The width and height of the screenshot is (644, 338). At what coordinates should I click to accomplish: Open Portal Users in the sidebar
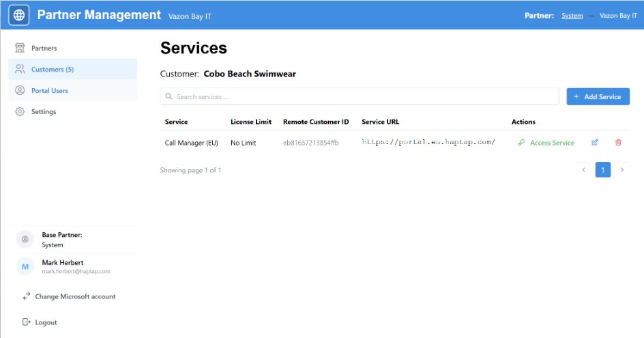[x=49, y=91]
